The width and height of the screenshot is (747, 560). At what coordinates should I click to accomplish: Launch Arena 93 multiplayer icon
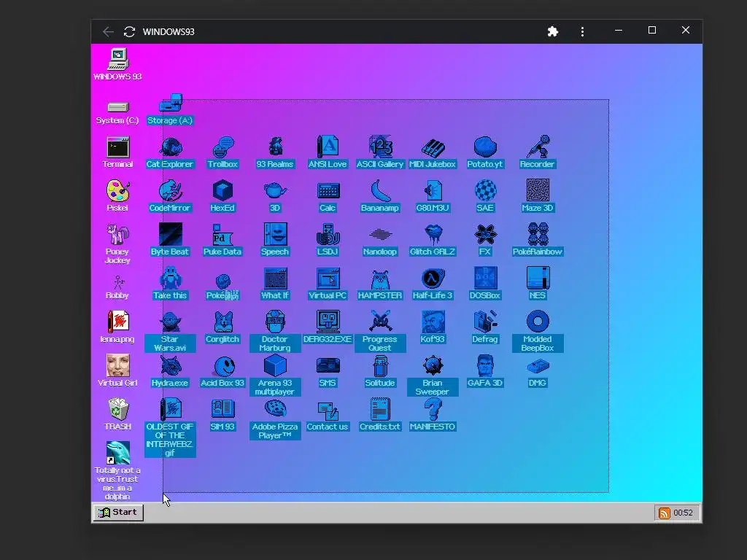(x=275, y=366)
